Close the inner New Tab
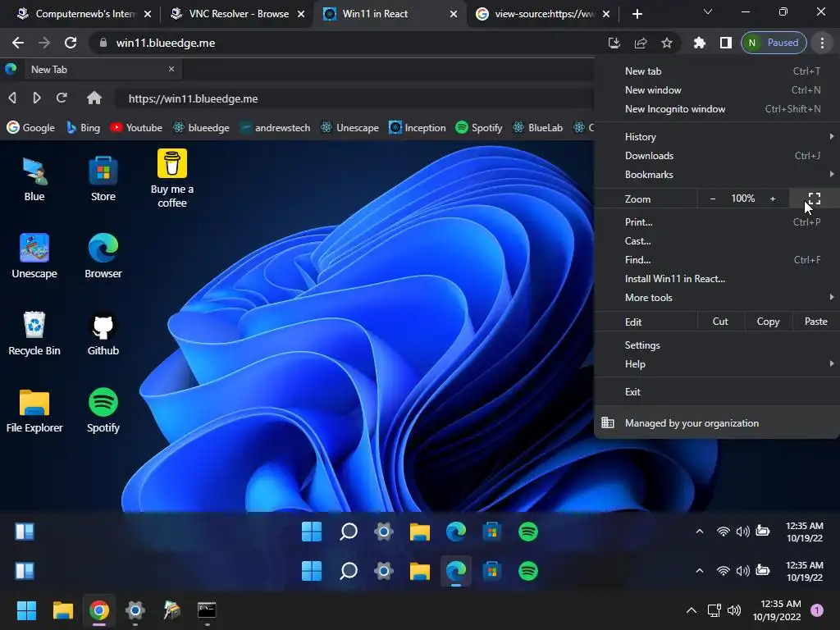Screen dimensions: 840x630 [x=171, y=69]
